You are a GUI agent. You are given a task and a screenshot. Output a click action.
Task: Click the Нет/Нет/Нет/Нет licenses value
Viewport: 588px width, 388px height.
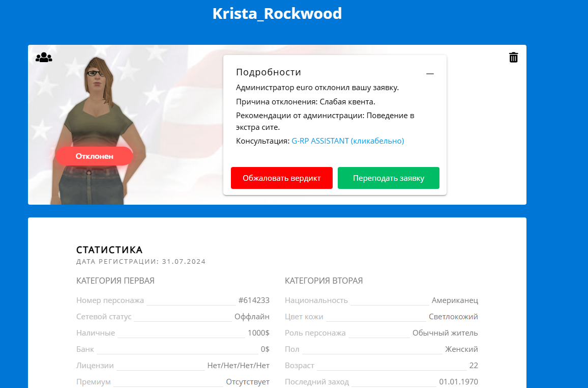coord(238,366)
